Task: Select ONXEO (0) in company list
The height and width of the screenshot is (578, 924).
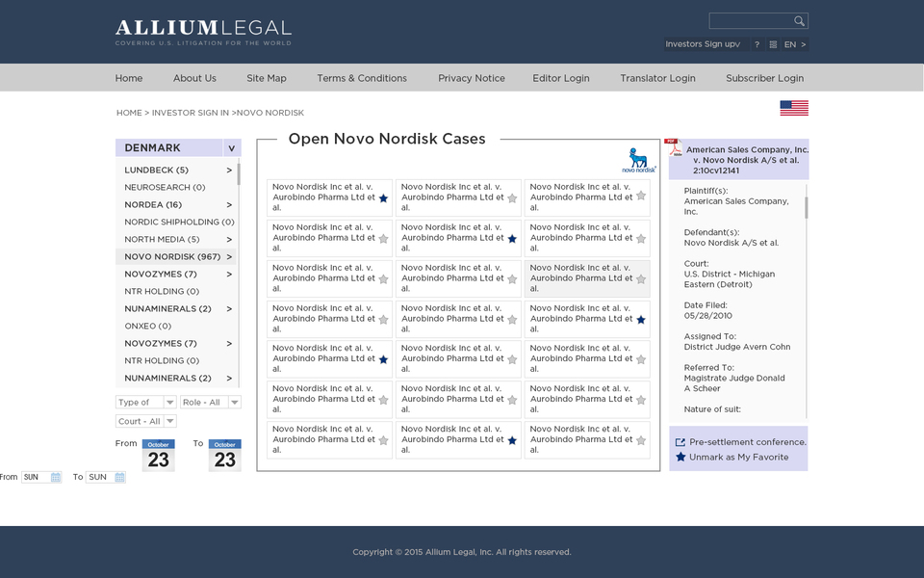Action: [148, 327]
